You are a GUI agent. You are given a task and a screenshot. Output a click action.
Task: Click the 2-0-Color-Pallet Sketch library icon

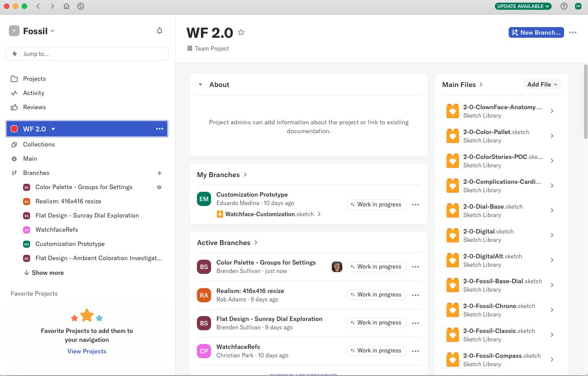pos(452,136)
